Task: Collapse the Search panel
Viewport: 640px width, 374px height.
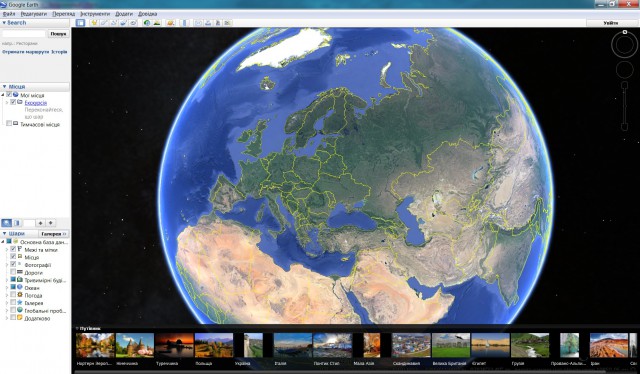Action: [4, 23]
